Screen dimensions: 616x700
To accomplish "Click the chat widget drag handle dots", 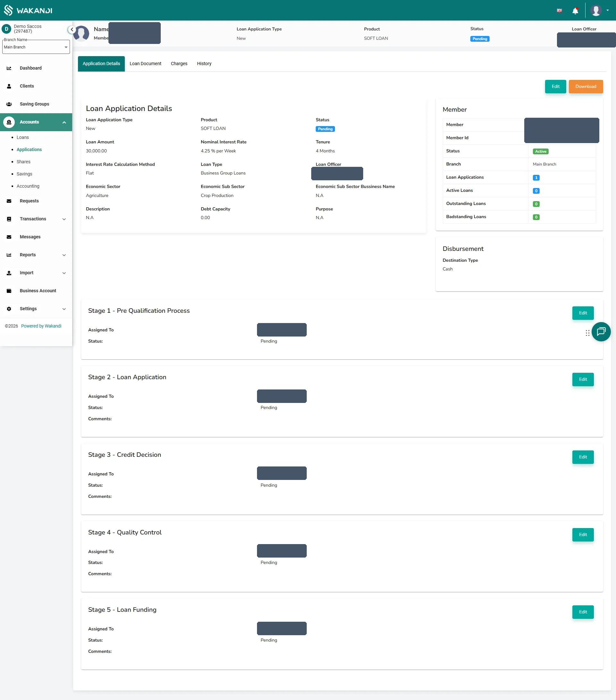I will [x=587, y=333].
